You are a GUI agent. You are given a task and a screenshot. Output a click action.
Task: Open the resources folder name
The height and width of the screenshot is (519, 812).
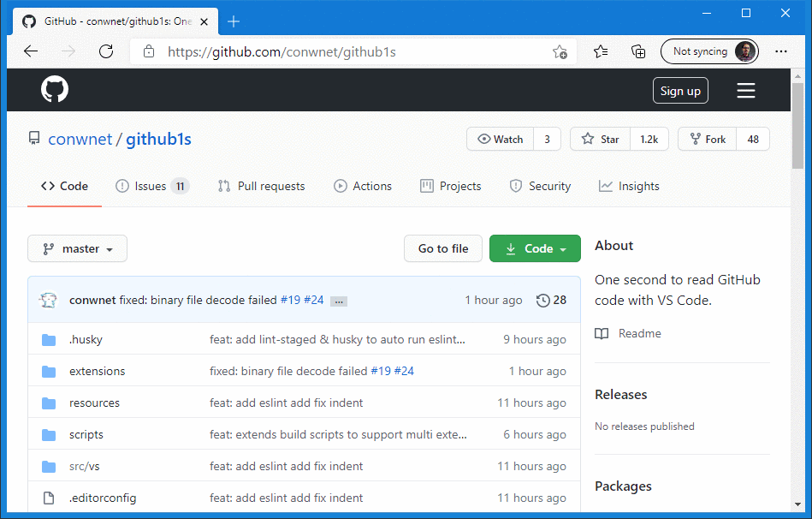[94, 403]
